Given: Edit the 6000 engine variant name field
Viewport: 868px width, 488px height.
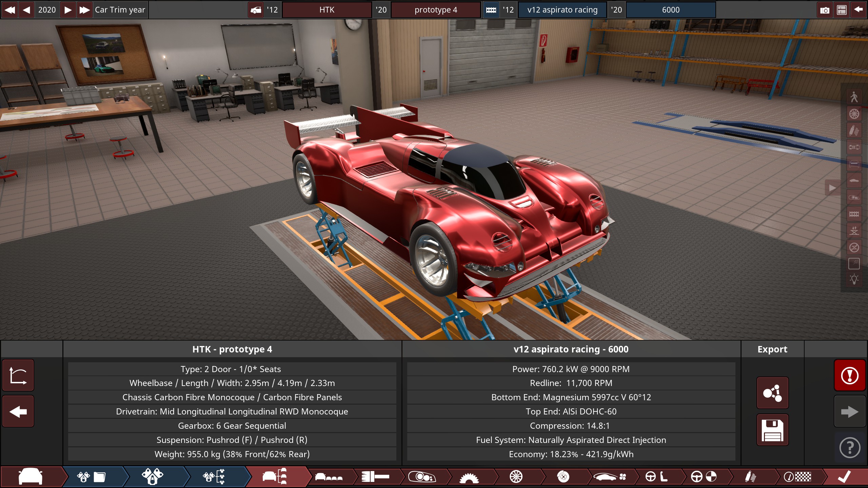Looking at the screenshot, I should [x=671, y=10].
